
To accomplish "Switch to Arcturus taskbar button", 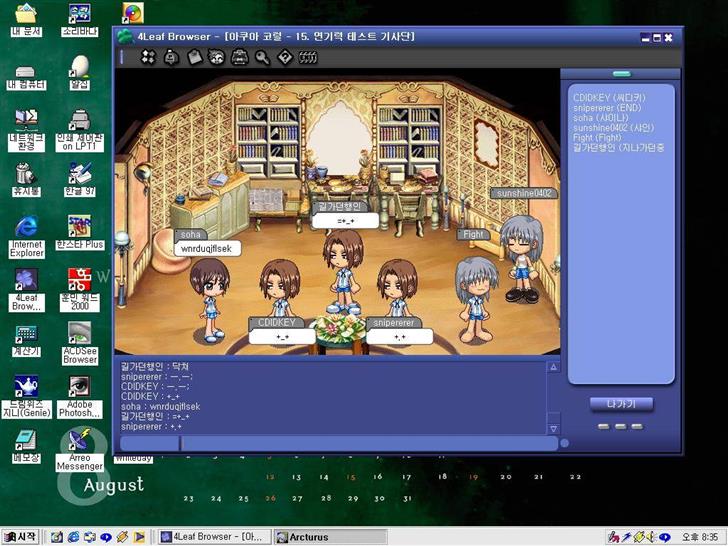I will pos(330,537).
